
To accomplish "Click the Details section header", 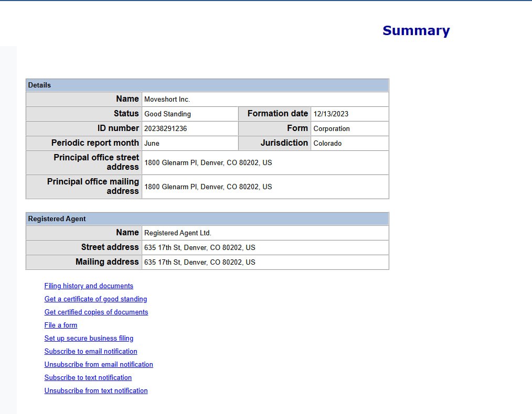I will (207, 85).
